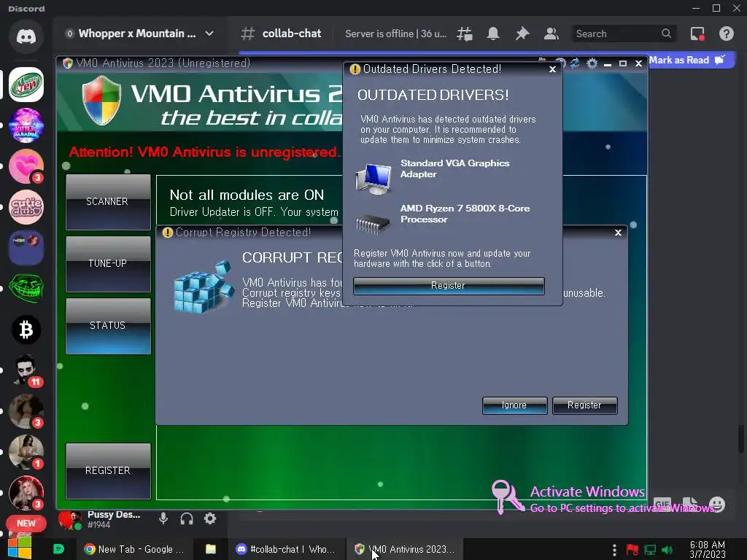Show pinned messages pin icon
747x560 pixels.
point(522,34)
